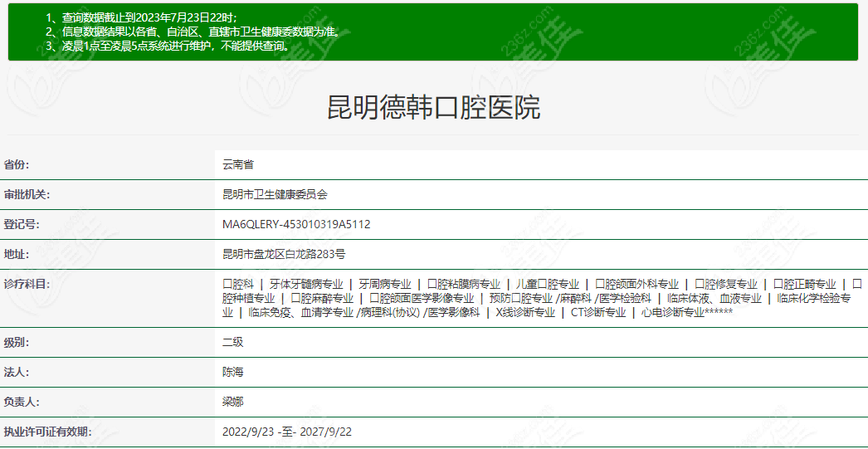Select the 诊疗科目 row label
This screenshot has height=449, width=868.
27,284
